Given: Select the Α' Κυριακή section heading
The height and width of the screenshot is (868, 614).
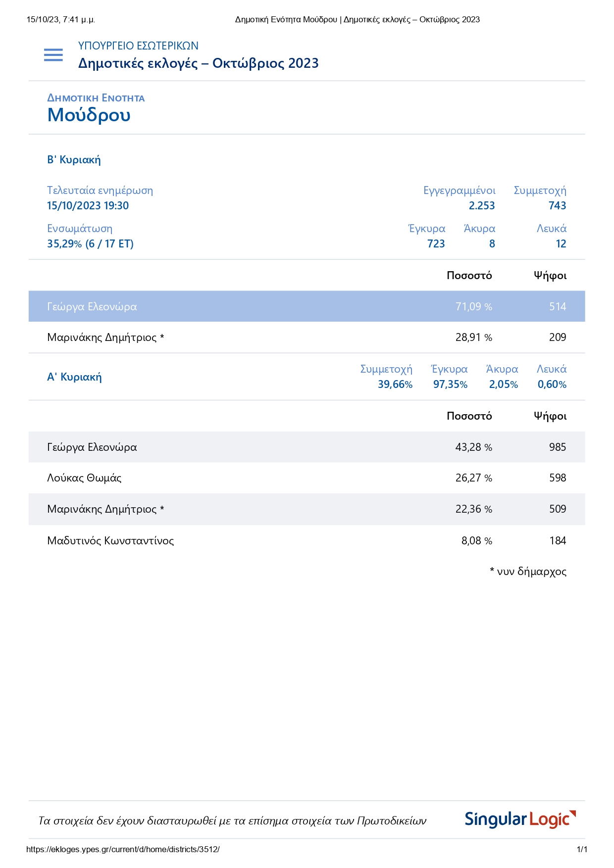Looking at the screenshot, I should point(74,377).
